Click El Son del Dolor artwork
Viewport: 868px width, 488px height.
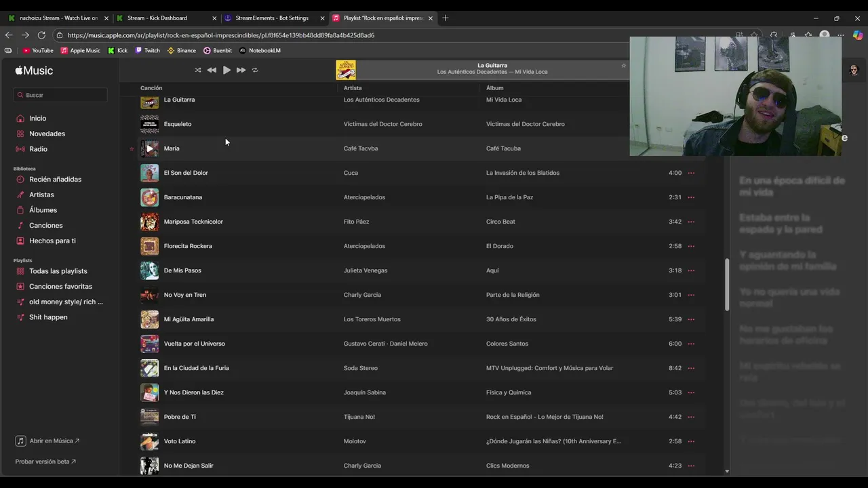(x=149, y=173)
